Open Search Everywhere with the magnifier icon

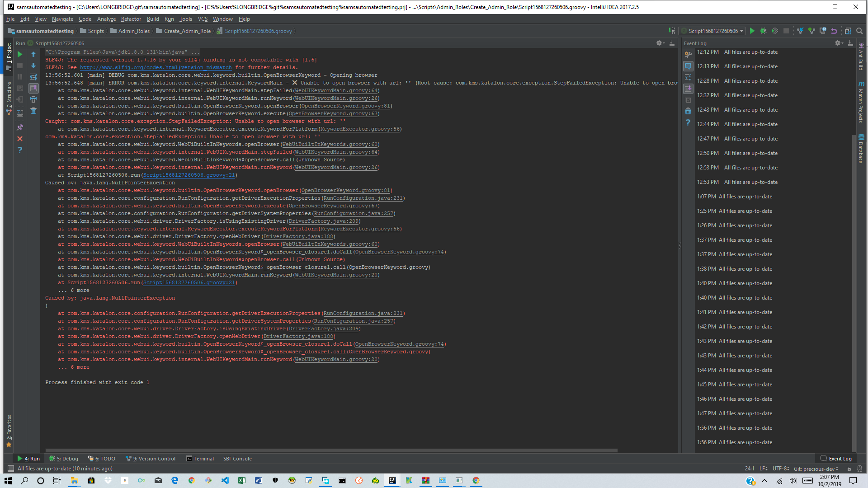point(860,31)
